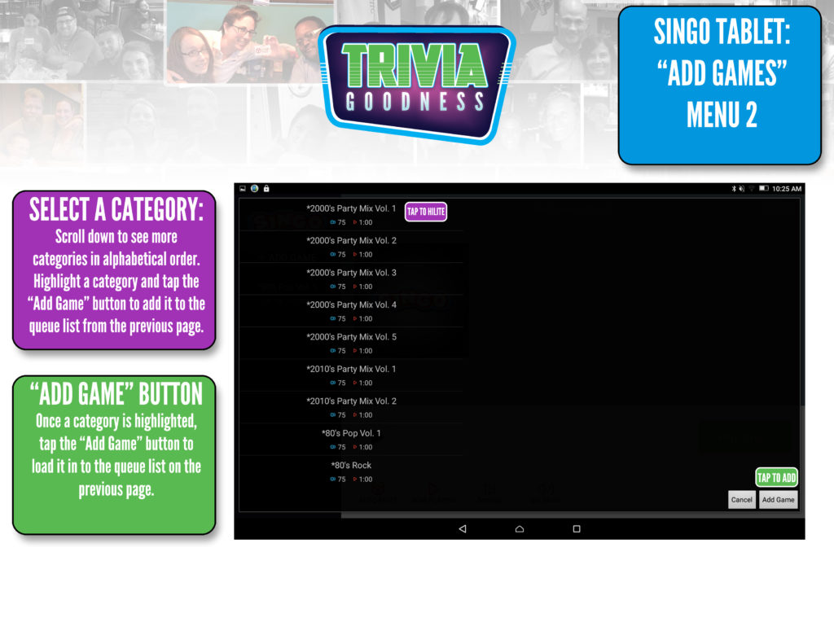
Task: Tap the battery indicator icon
Action: point(764,188)
